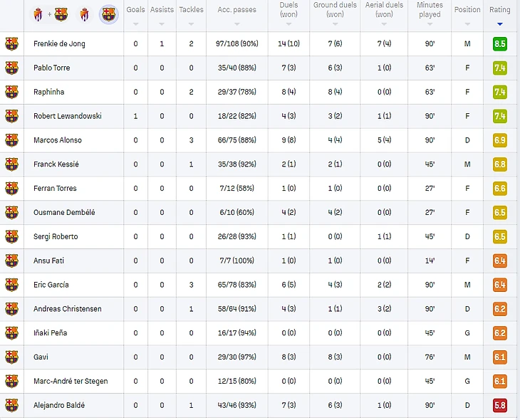The image size is (520, 420).
Task: Select the highlighted Barcelona-only team filter
Action: pos(108,14)
